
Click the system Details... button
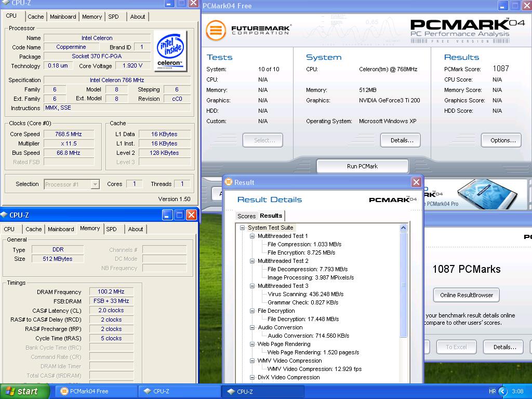[401, 140]
